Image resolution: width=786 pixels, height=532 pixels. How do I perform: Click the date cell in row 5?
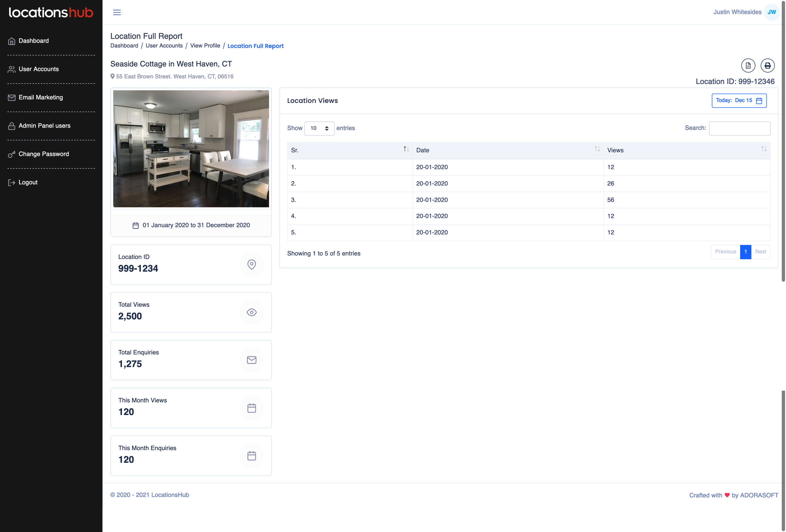click(x=508, y=233)
